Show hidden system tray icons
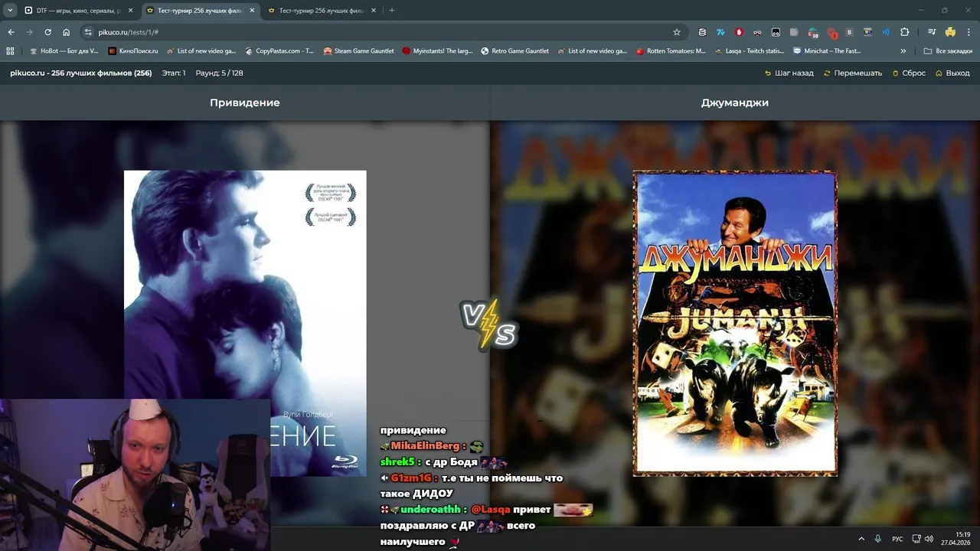The width and height of the screenshot is (980, 551). coord(861,539)
